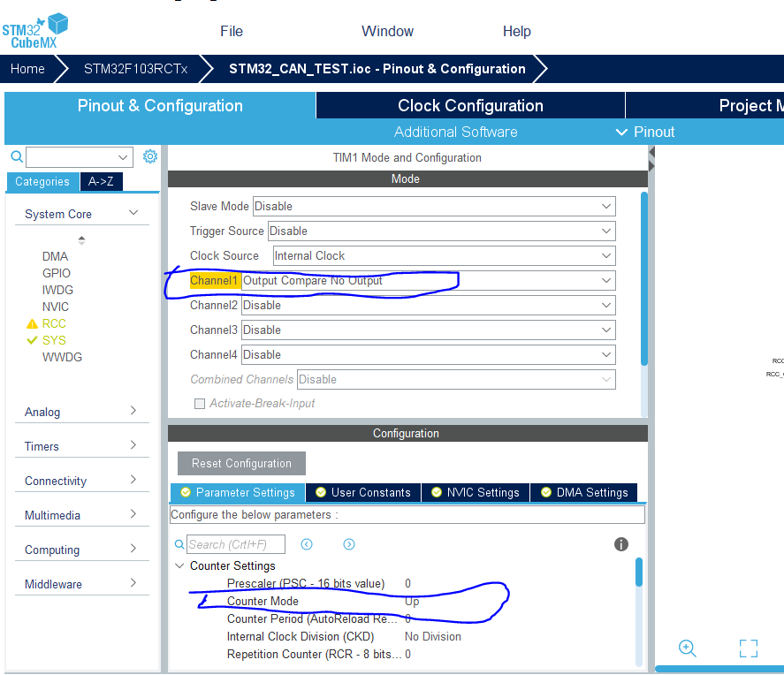Collapse the panel with the top splitter arrow
This screenshot has width=784, height=675.
(x=651, y=152)
